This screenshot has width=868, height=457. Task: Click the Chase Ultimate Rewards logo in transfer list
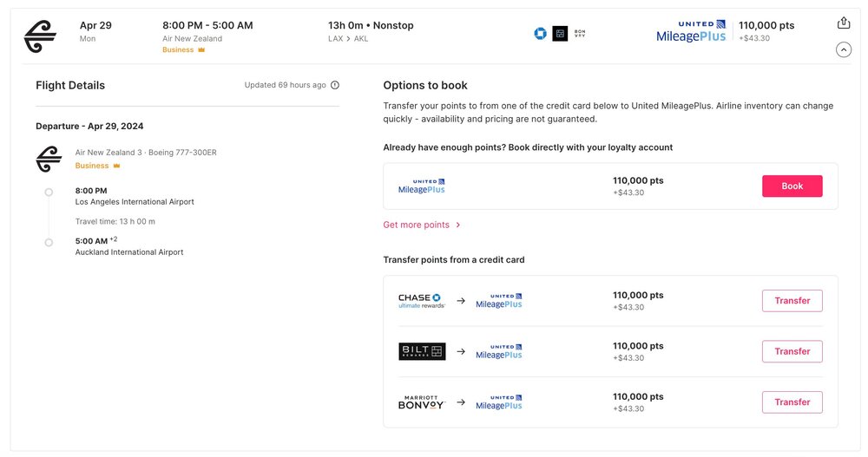tap(421, 301)
